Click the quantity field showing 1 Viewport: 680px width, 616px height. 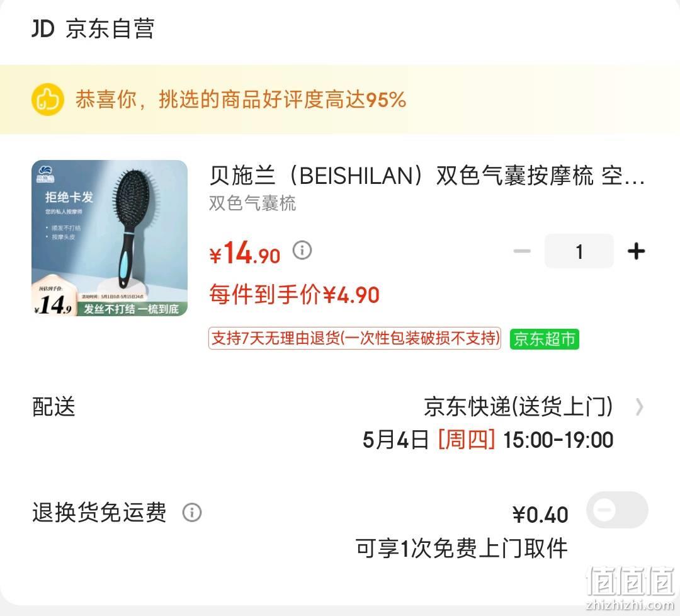click(x=579, y=251)
